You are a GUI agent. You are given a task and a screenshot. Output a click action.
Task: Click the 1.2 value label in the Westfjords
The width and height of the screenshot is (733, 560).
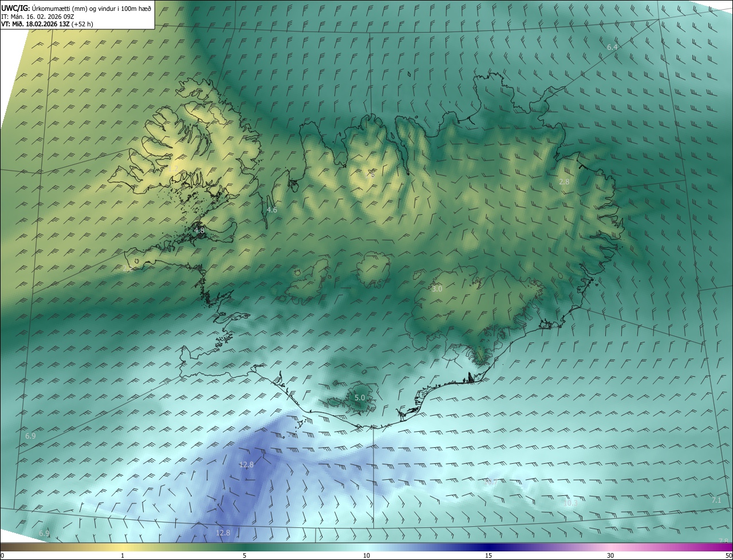point(173,169)
